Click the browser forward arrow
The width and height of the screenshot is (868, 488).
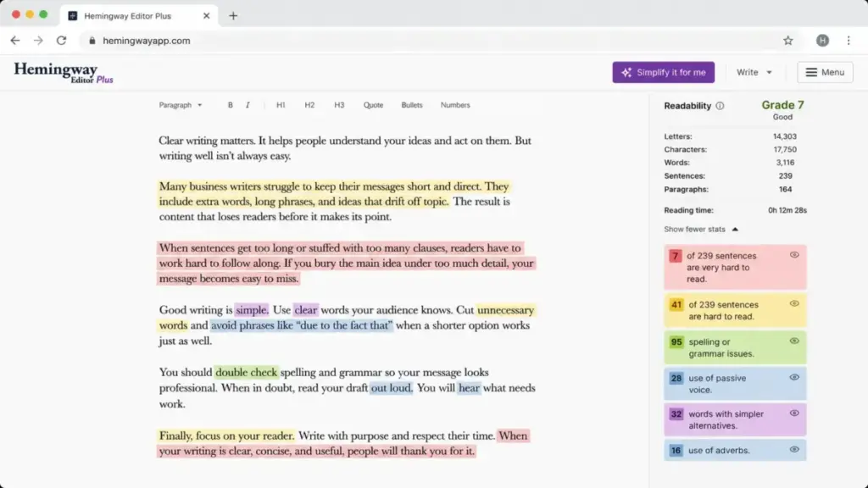[38, 41]
